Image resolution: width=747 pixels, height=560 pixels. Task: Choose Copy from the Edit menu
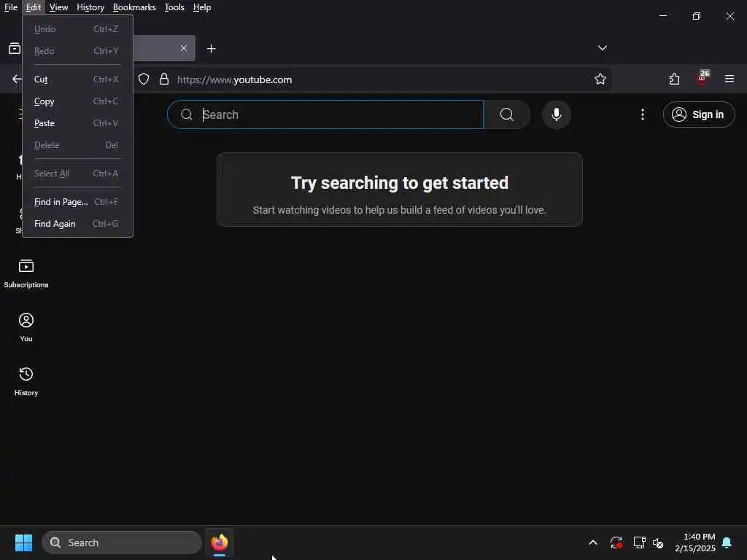tap(77, 101)
